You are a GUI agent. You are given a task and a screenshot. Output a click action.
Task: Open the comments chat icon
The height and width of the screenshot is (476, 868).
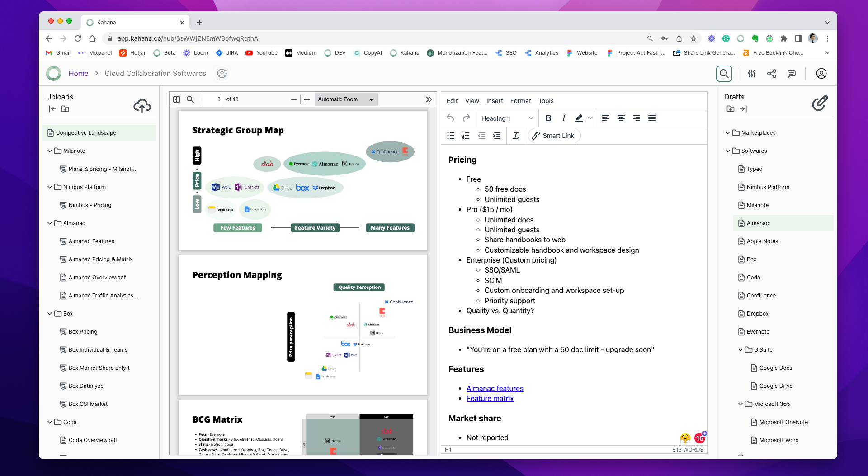coord(792,74)
